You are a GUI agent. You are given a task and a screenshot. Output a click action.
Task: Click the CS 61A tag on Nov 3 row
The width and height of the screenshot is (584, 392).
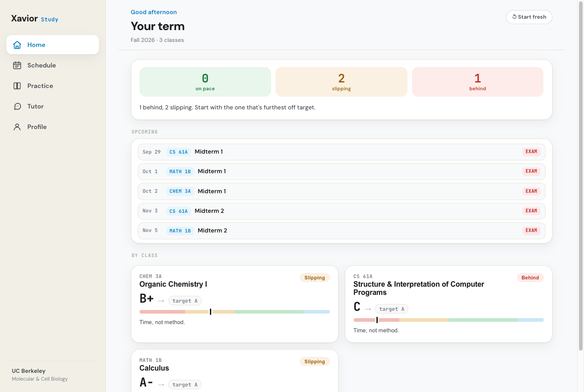point(178,211)
